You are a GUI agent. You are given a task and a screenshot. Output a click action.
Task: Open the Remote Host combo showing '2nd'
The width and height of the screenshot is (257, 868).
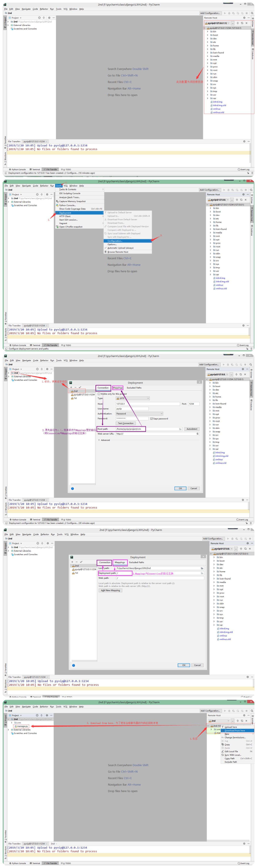point(219,721)
